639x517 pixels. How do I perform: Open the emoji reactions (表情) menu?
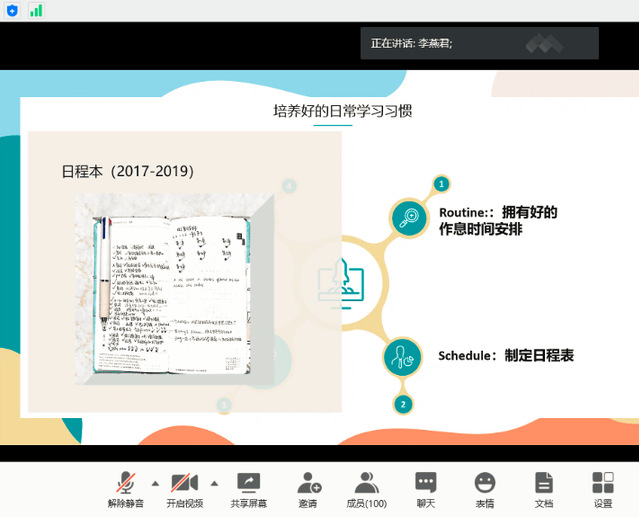point(485,488)
